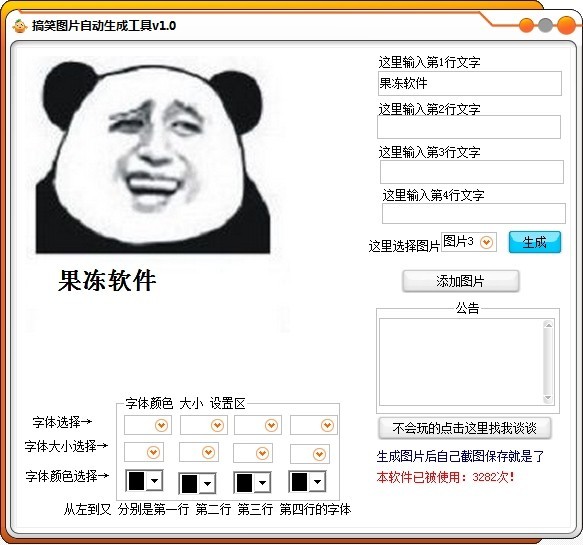Open the fourth-row font size dropdown

tap(319, 454)
